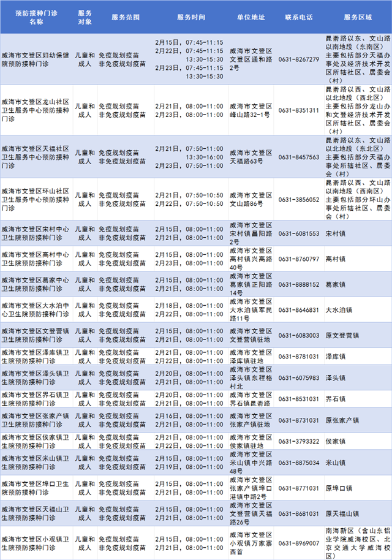Click phone number 0631-8888152
Image resolution: width=392 pixels, height=560 pixels.
click(300, 284)
